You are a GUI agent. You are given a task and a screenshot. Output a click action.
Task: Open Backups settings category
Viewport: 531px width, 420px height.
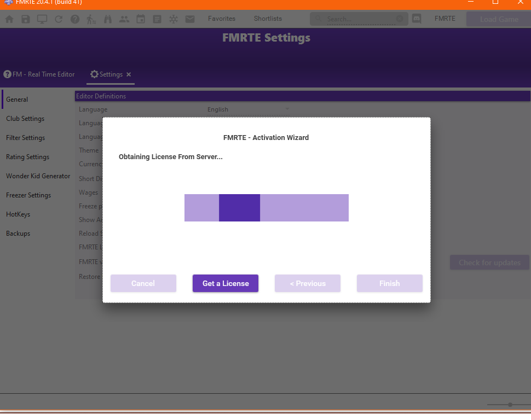coord(18,234)
